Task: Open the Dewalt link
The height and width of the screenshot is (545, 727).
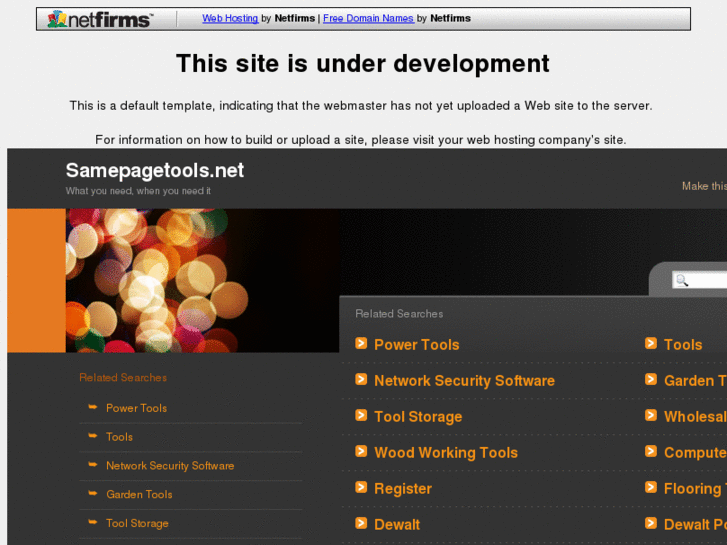Action: (x=397, y=525)
